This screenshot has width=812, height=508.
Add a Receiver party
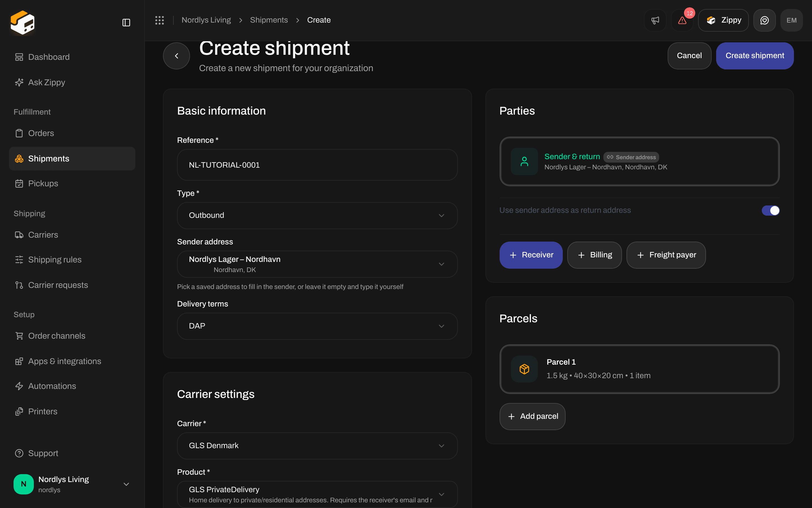531,255
